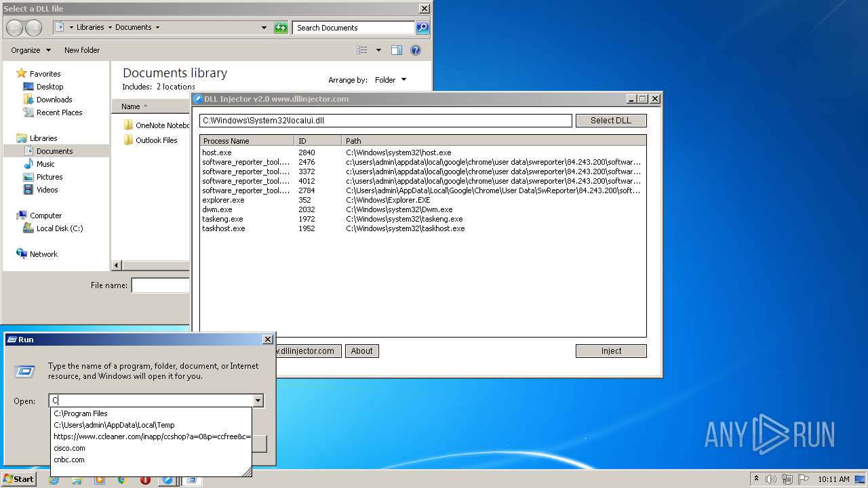Image resolution: width=868 pixels, height=488 pixels.
Task: Sort process list by Path column
Action: point(494,141)
